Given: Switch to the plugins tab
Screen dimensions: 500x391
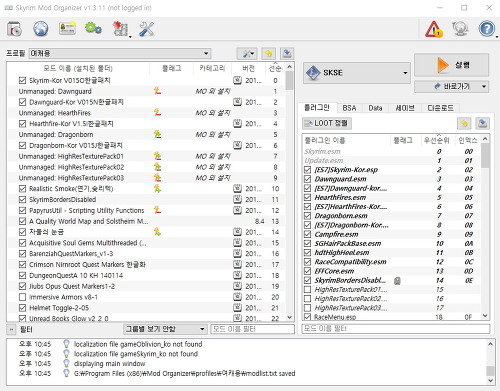Looking at the screenshot, I should coord(317,107).
